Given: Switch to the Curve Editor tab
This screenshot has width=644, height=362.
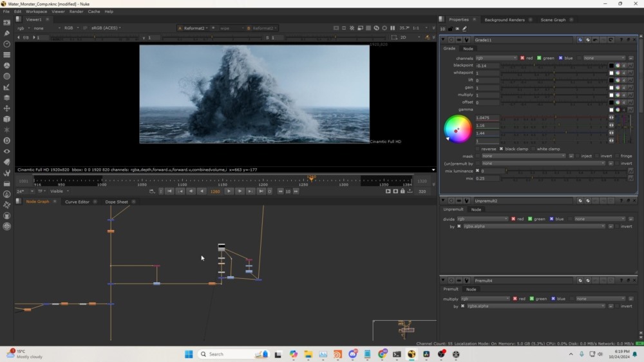Looking at the screenshot, I should pos(77,202).
